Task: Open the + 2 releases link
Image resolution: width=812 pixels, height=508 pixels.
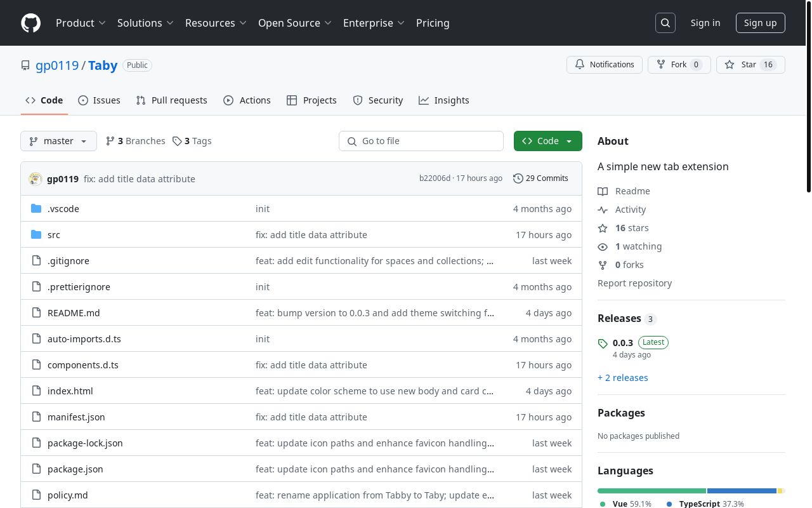Action: 622,378
